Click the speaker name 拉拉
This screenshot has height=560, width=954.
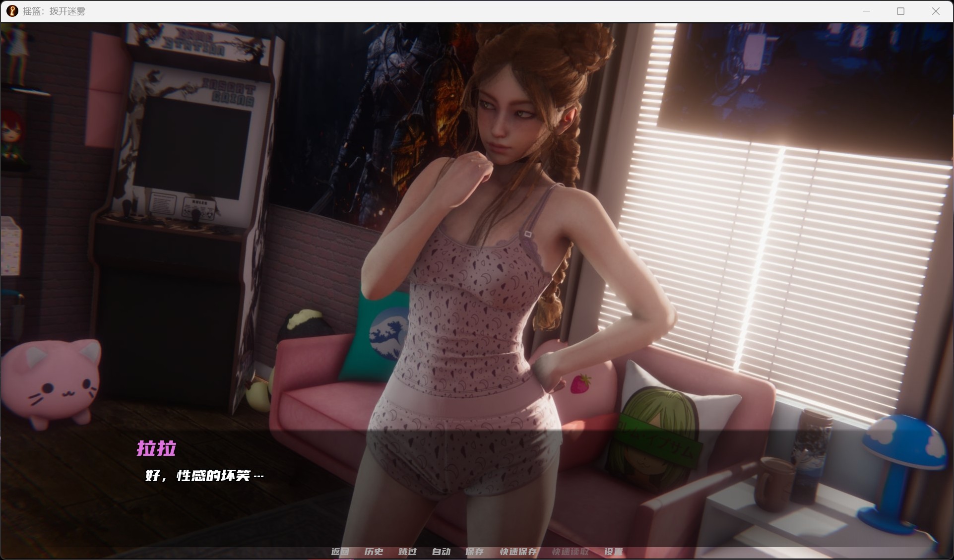click(156, 448)
